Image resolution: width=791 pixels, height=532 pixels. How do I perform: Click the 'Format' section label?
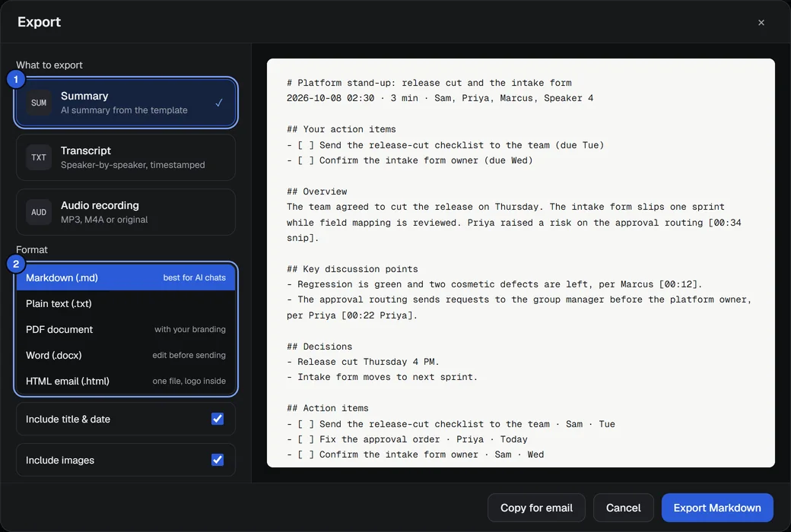(x=32, y=249)
